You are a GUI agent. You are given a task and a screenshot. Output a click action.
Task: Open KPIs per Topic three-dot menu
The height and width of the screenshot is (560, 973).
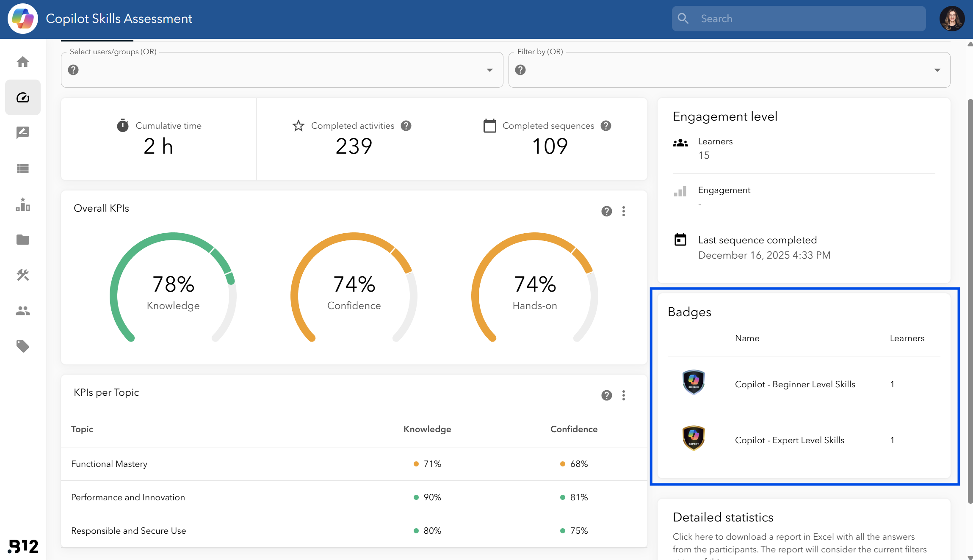click(624, 395)
